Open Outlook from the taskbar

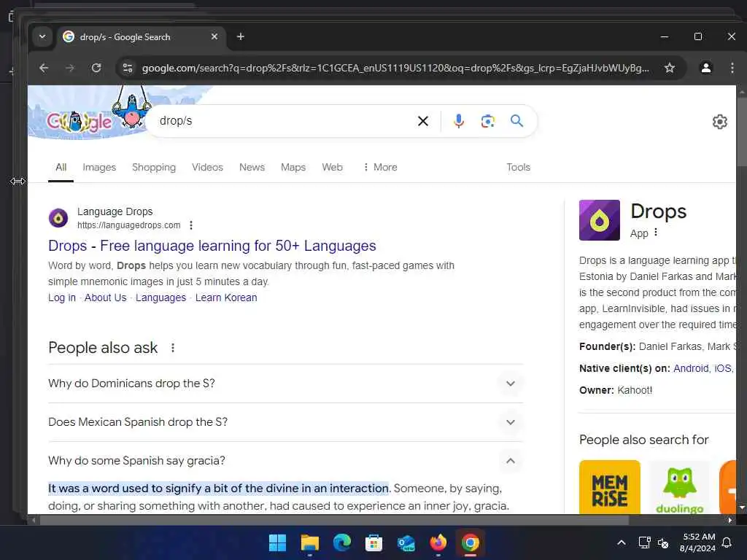pyautogui.click(x=406, y=542)
